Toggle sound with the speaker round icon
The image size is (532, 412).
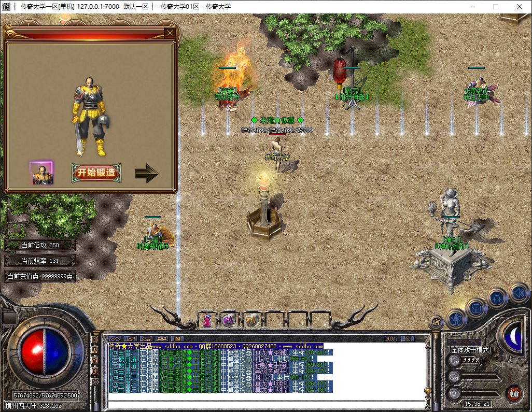tap(519, 293)
